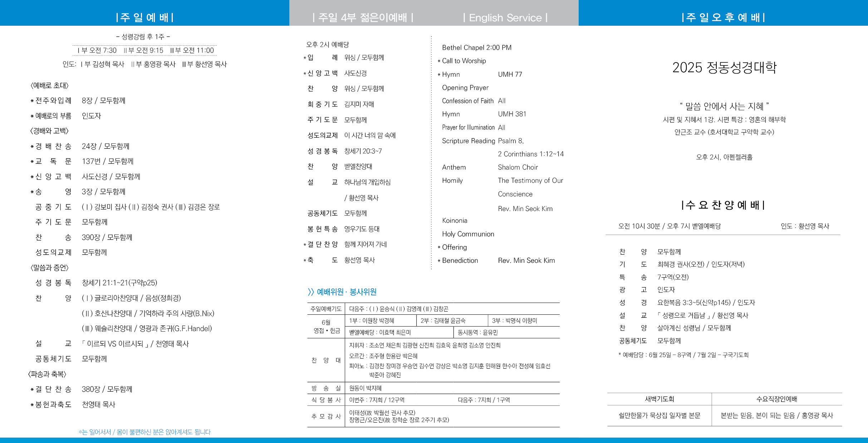This screenshot has width=868, height=443.
Task: Click the 2025 정동성경대학 title
Action: (x=724, y=67)
